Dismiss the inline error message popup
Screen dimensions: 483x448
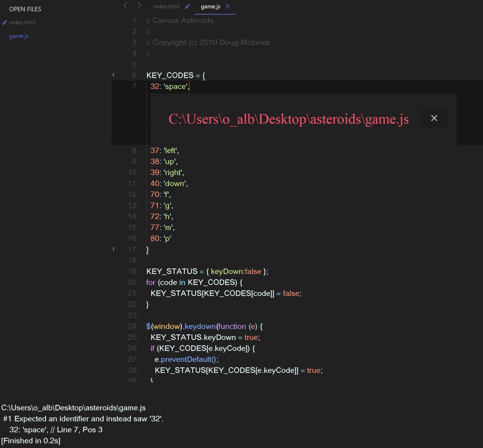click(434, 118)
